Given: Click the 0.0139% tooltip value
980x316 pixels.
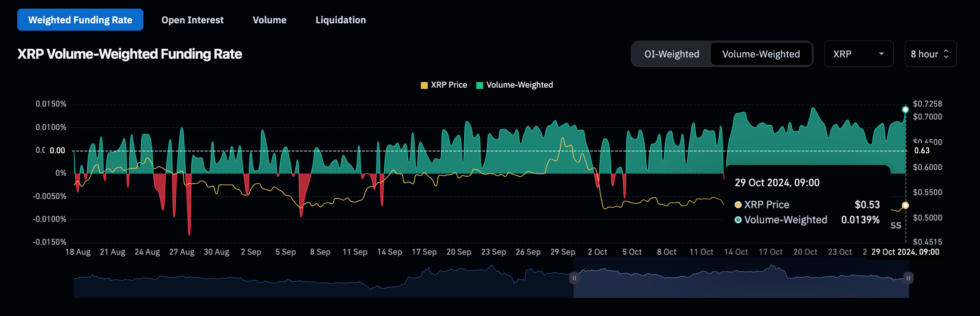Looking at the screenshot, I should [x=860, y=220].
